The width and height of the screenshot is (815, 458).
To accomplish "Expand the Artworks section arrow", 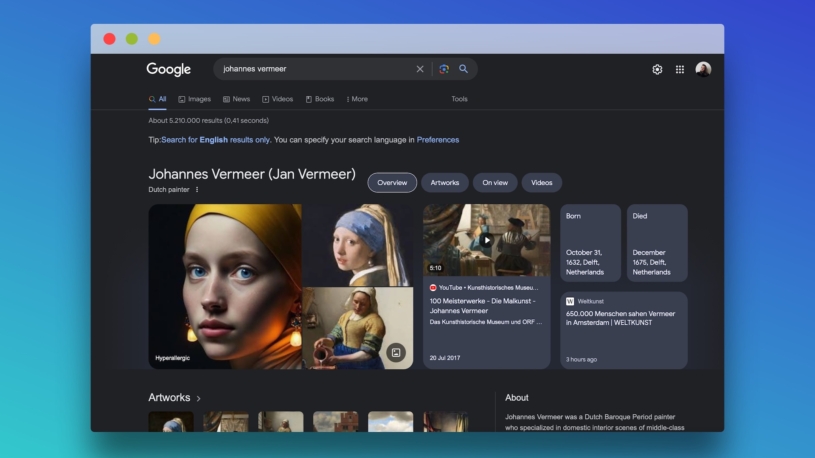I will (x=198, y=398).
